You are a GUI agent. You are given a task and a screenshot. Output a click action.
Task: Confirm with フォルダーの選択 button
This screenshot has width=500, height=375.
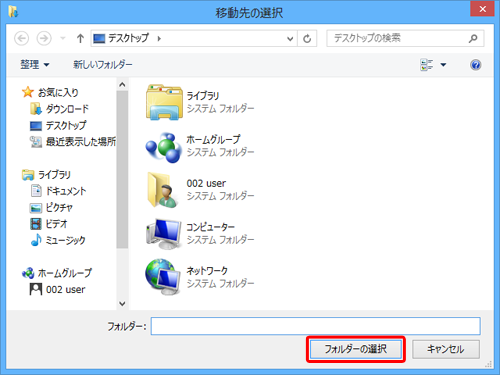[x=356, y=349]
